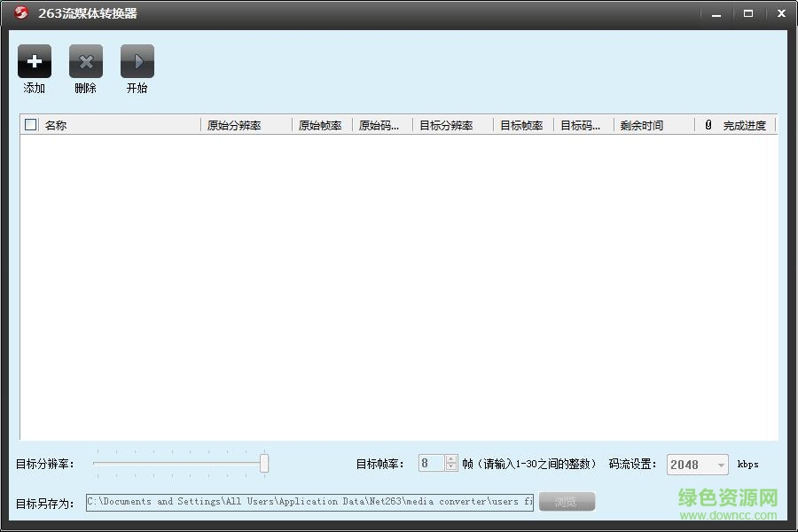Click the 目标帧率 frame rate value field
Image resolution: width=798 pixels, height=532 pixels.
click(432, 464)
